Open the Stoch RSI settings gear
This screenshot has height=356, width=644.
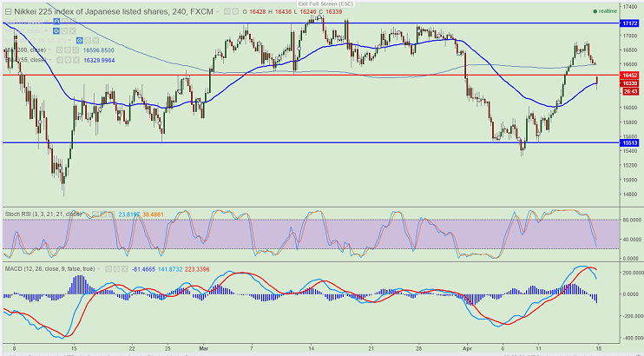pos(103,214)
